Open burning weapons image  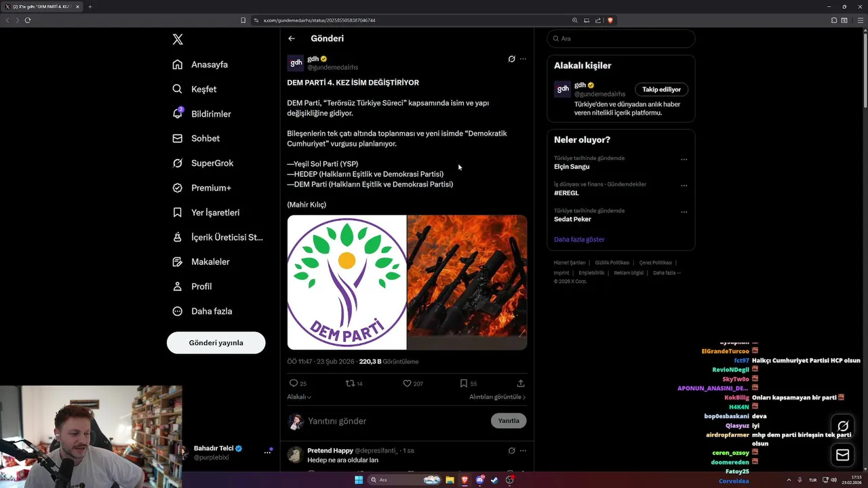(x=467, y=282)
